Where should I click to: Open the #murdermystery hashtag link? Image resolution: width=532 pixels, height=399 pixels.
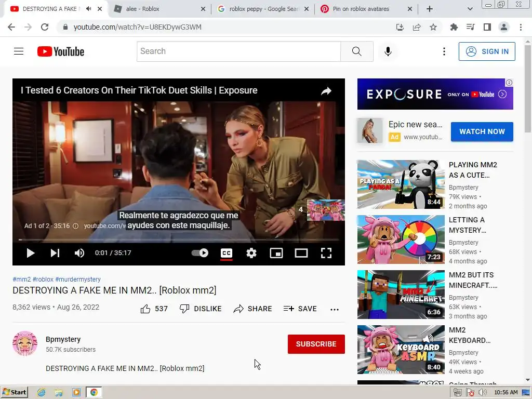pyautogui.click(x=78, y=279)
